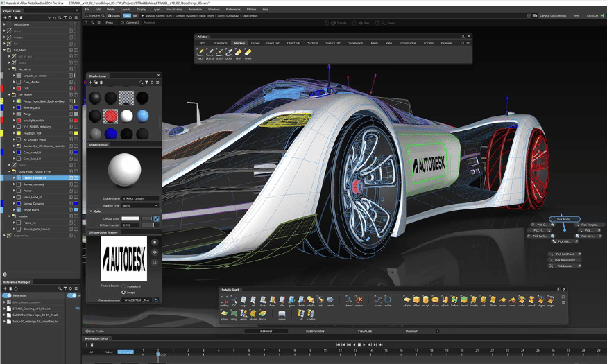
Task: Toggle pick checkbox on backlight_middle row
Action: point(71,121)
